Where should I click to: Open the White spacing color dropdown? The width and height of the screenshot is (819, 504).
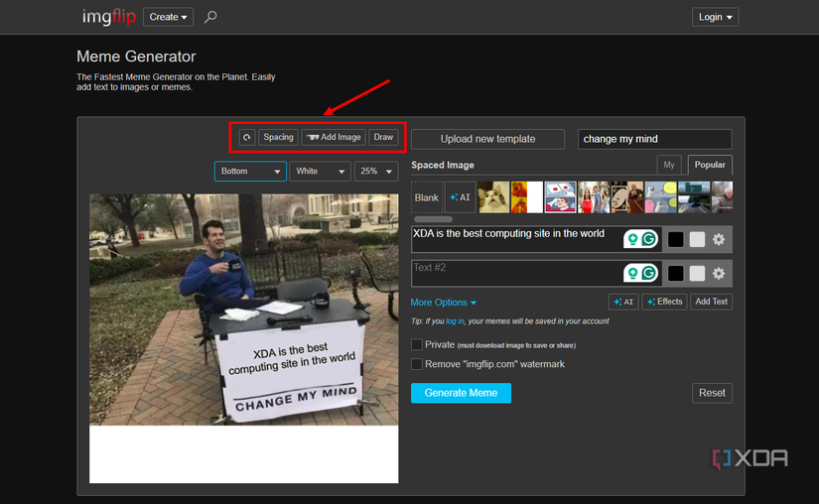pyautogui.click(x=320, y=171)
